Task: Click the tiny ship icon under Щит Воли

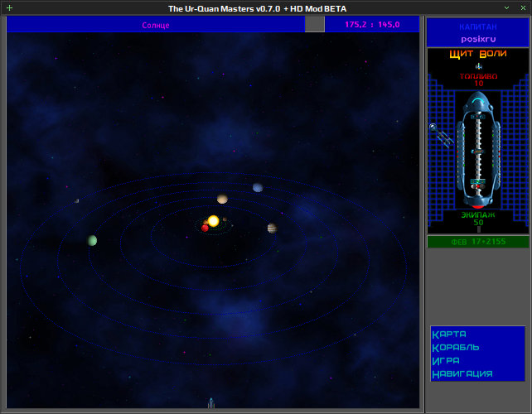Action: 479,66
